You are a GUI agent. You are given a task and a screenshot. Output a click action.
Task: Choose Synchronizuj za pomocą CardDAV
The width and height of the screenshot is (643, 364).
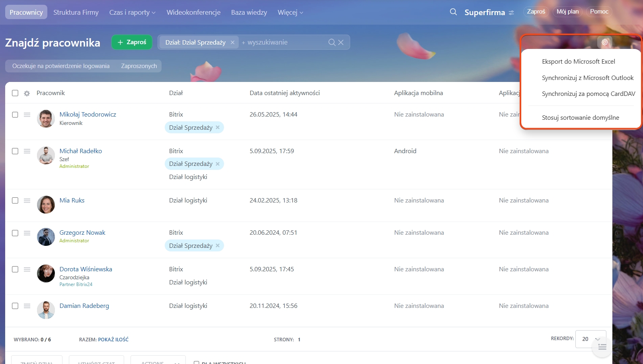(x=588, y=93)
